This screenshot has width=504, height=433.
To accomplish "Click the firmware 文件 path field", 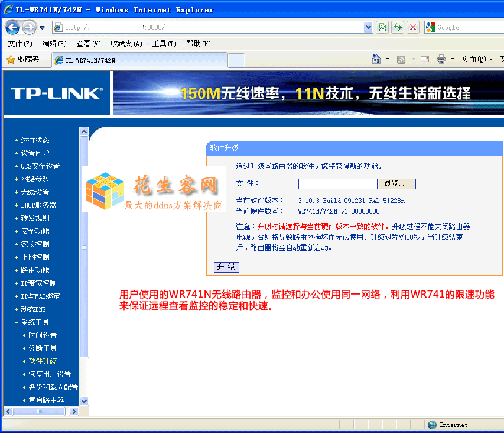I will tap(338, 184).
